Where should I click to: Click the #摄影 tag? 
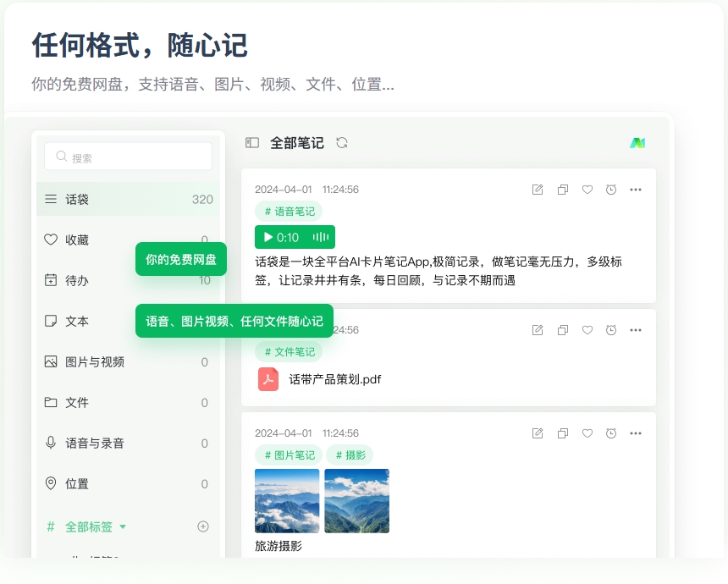coord(350,455)
